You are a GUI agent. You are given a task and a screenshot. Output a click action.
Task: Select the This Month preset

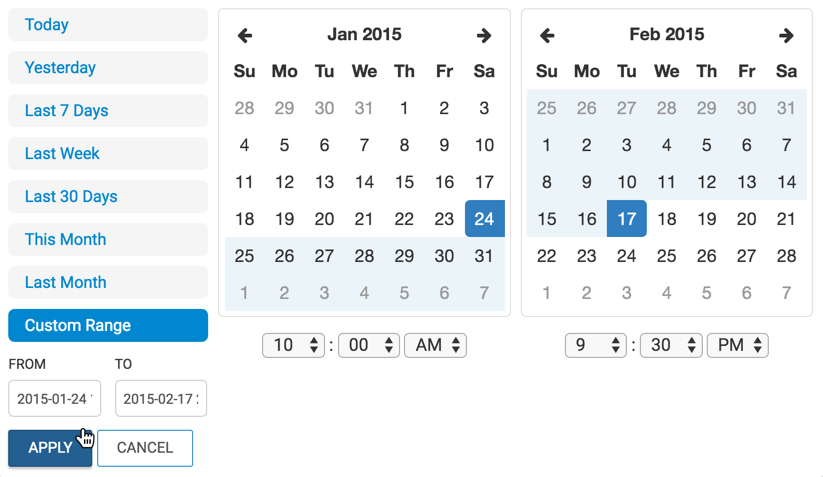click(x=108, y=240)
